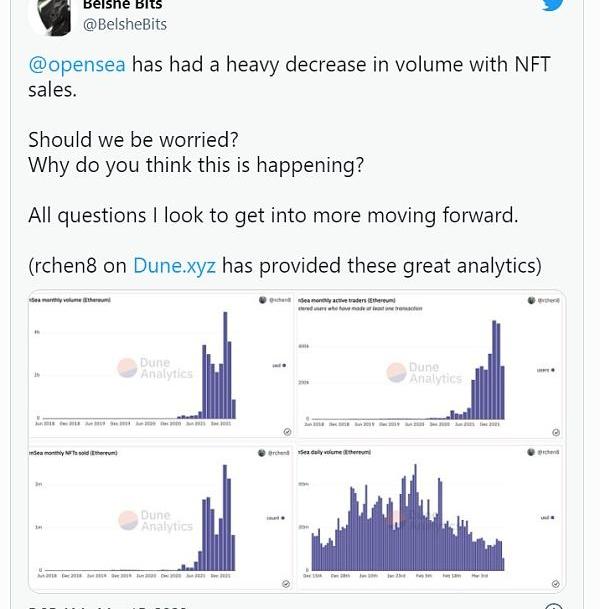Toggle the users legend on active traders chart

[x=545, y=370]
